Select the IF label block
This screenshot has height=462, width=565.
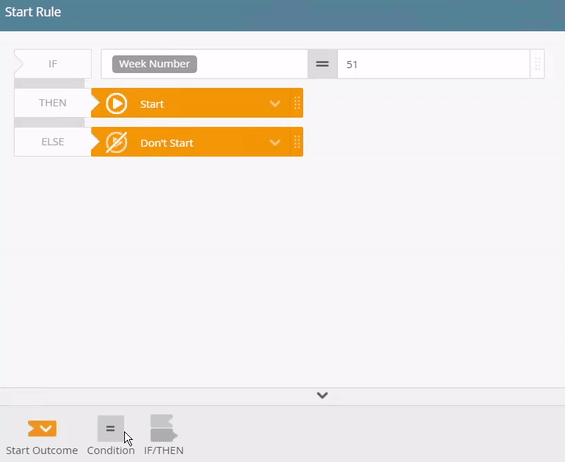pyautogui.click(x=53, y=64)
